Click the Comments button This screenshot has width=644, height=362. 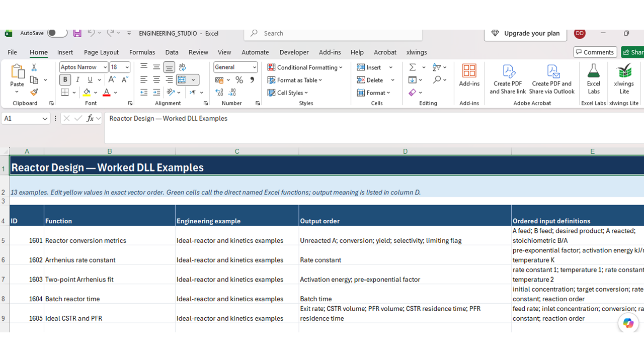(x=595, y=52)
